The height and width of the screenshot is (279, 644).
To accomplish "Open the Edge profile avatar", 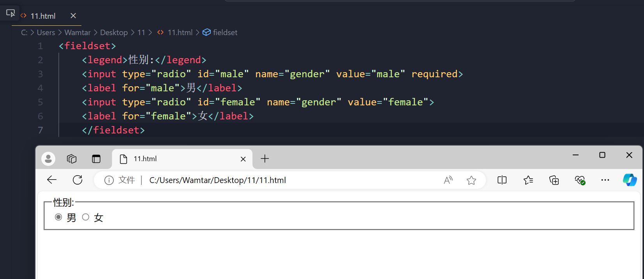I will [48, 159].
